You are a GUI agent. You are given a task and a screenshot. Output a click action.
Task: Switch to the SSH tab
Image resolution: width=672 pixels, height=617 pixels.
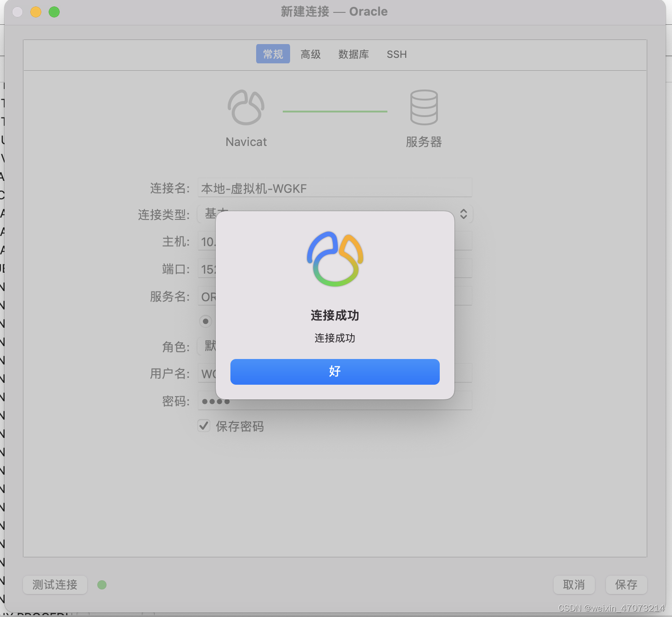(397, 54)
